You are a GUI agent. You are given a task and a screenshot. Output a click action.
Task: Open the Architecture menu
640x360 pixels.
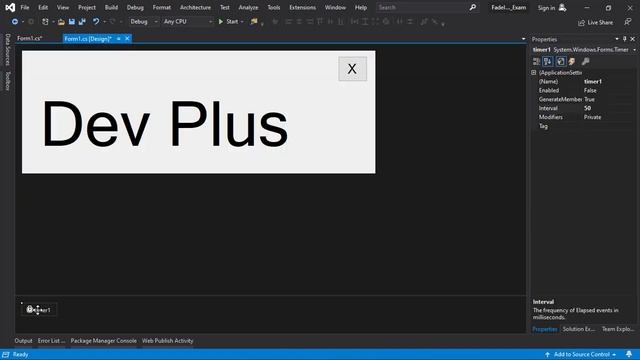tap(195, 7)
